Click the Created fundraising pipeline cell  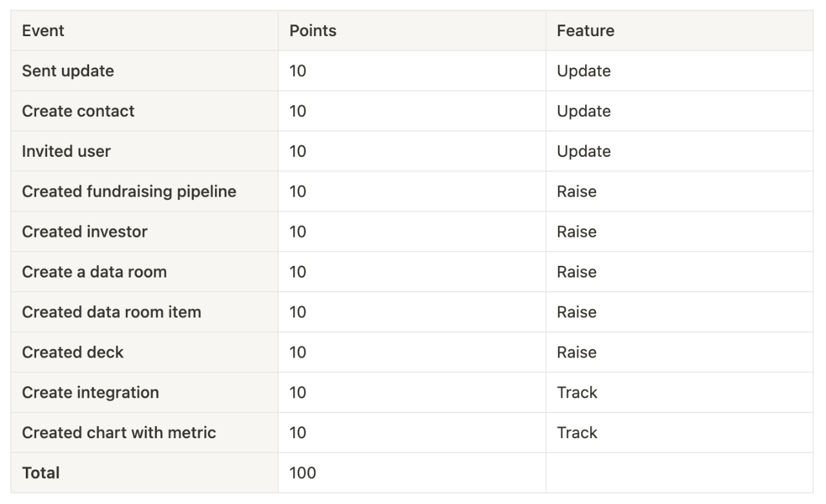tap(145, 192)
